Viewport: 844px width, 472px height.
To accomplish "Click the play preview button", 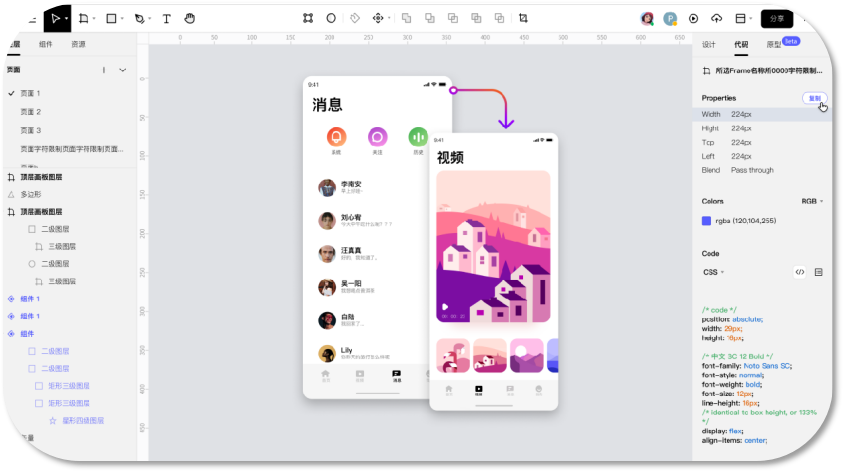I will [693, 19].
